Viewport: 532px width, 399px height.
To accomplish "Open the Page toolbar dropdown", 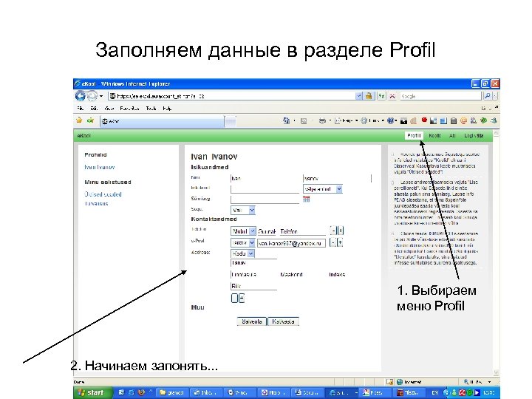I will 347,120.
